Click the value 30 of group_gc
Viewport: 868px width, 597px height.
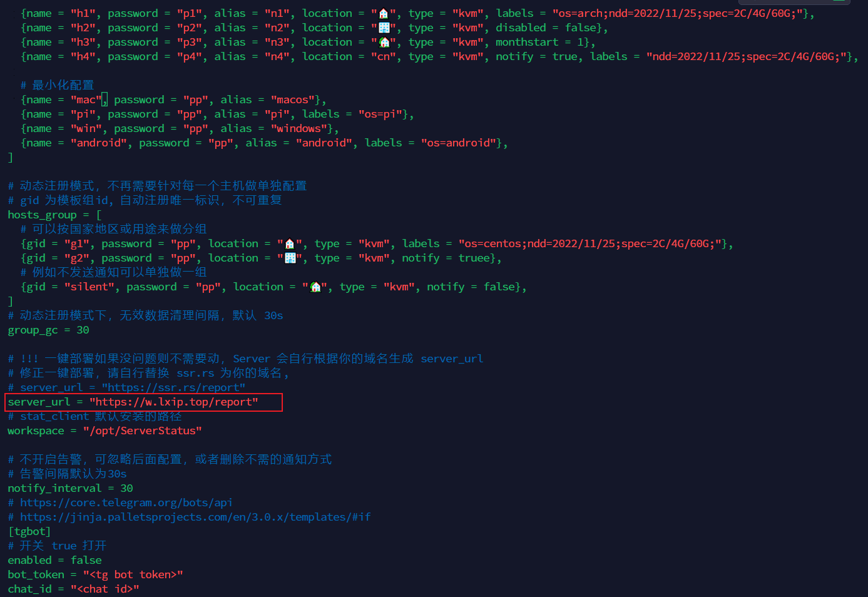(83, 330)
